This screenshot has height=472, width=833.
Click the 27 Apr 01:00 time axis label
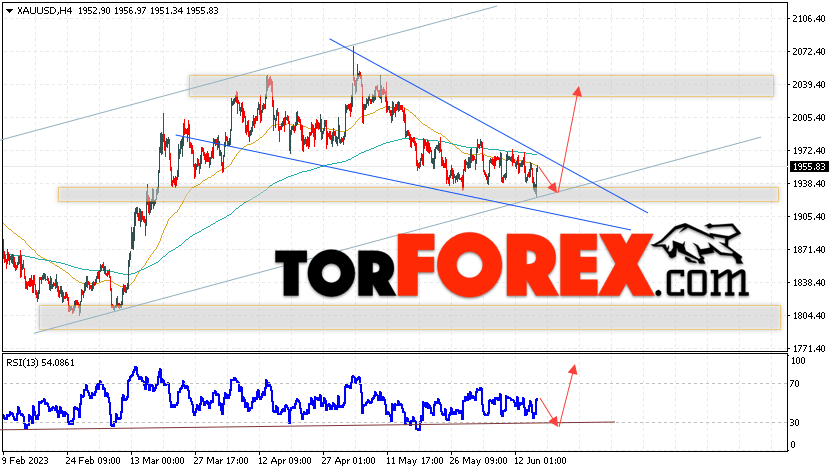click(348, 460)
